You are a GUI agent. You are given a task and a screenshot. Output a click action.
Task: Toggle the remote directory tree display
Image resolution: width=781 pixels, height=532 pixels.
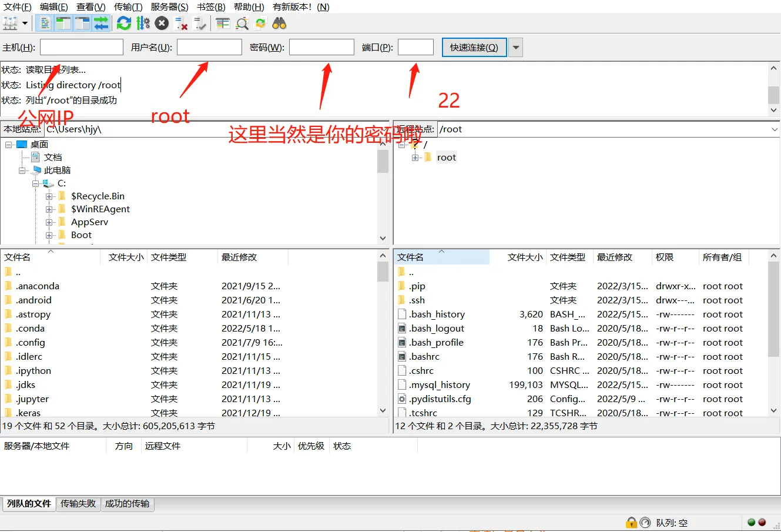point(82,24)
